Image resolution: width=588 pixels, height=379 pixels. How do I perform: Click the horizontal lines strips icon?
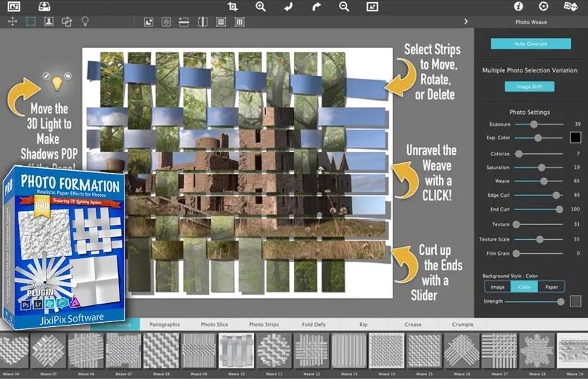(221, 22)
